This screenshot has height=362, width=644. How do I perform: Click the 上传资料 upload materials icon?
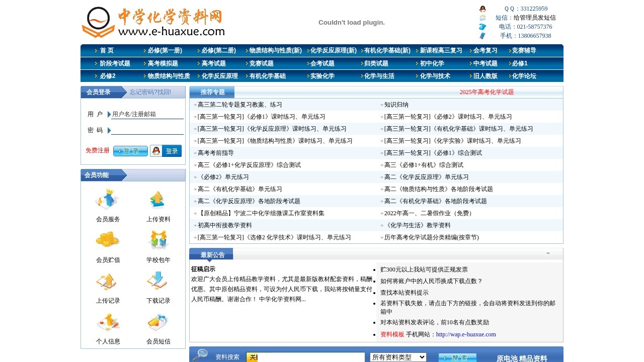click(157, 200)
